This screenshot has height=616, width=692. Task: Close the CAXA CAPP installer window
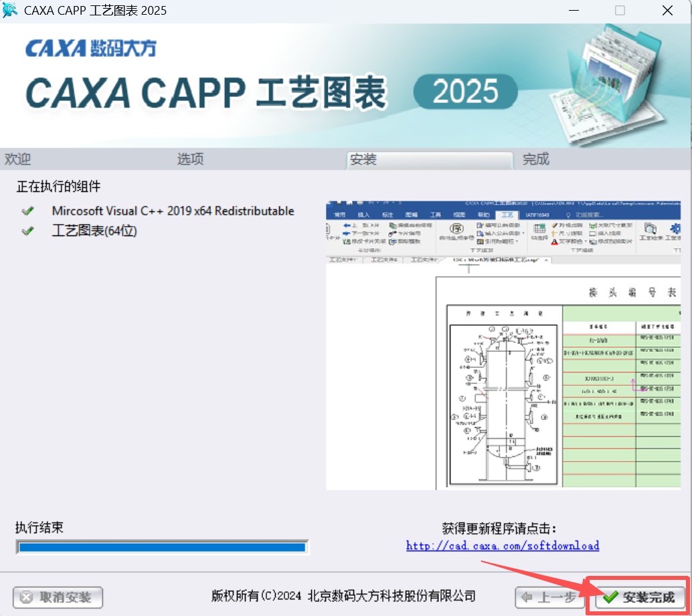(x=667, y=10)
